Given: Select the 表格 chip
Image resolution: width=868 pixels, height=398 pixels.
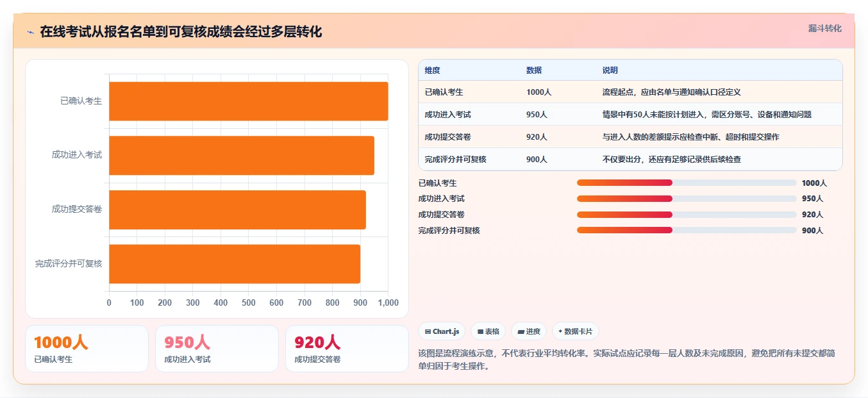Looking at the screenshot, I should coord(488,331).
